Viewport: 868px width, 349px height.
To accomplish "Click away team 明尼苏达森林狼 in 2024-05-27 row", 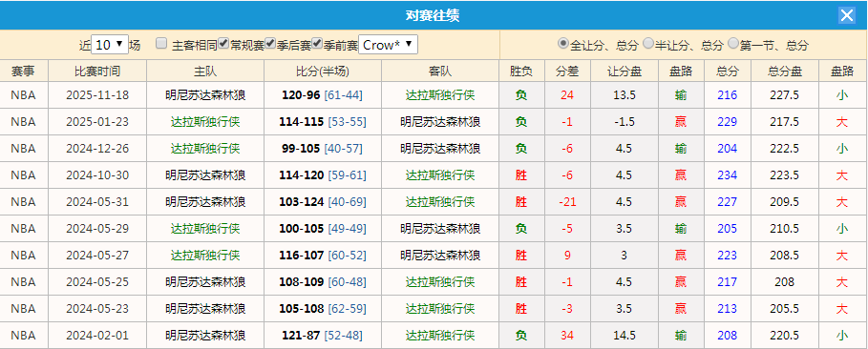I will coord(440,255).
